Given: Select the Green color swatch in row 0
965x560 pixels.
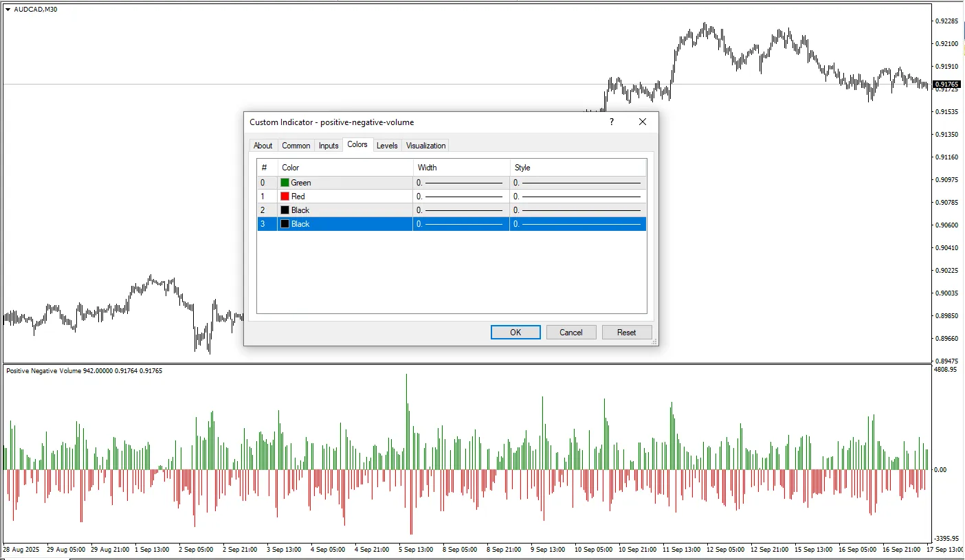Looking at the screenshot, I should click(285, 183).
